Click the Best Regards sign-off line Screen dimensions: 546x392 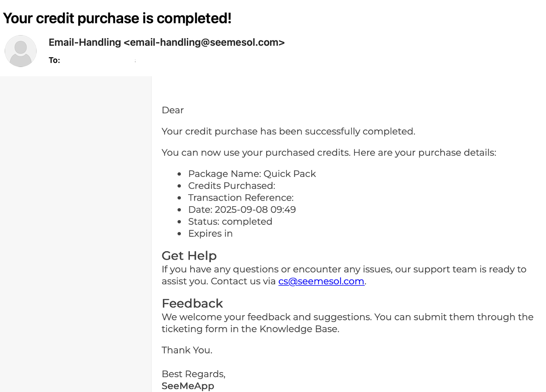click(193, 374)
